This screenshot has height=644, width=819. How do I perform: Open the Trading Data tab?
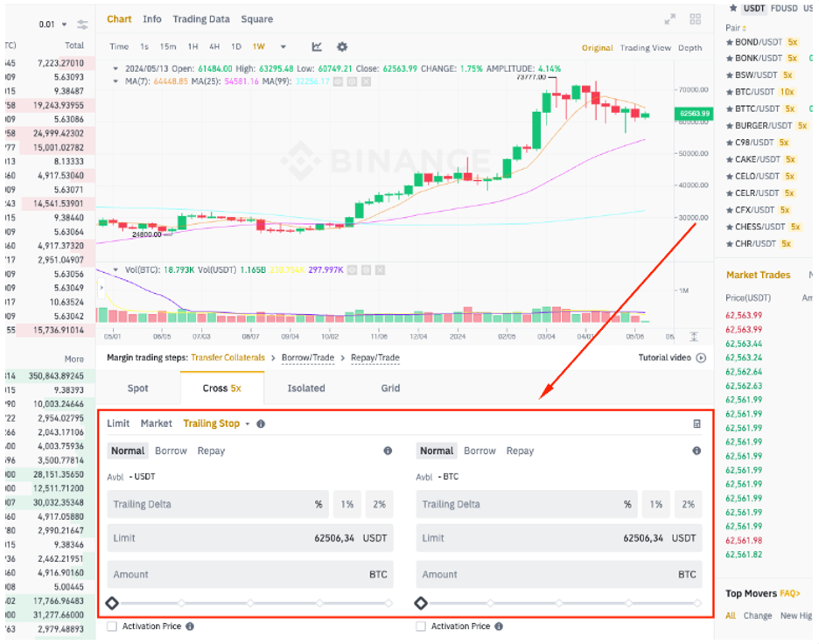point(199,18)
